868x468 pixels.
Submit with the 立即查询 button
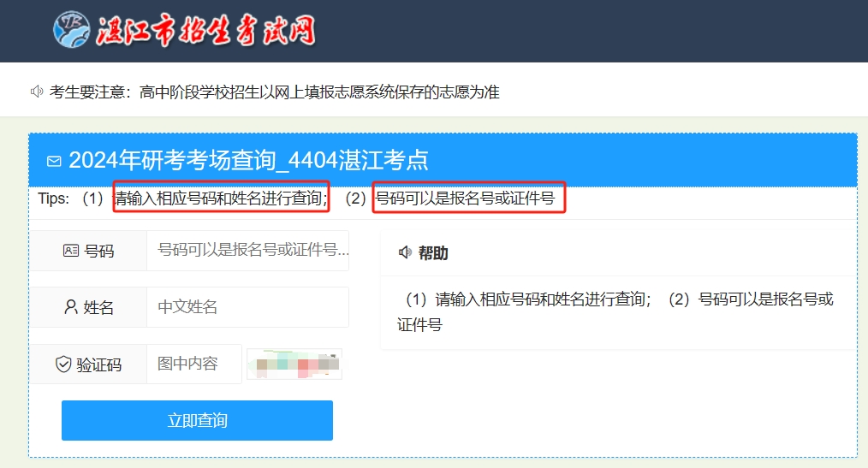click(x=197, y=420)
